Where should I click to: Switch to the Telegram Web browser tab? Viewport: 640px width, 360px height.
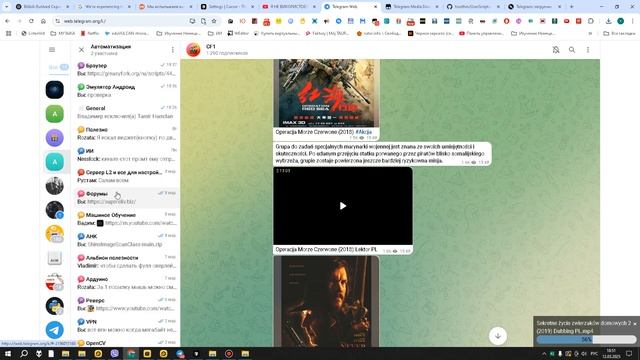(x=350, y=7)
